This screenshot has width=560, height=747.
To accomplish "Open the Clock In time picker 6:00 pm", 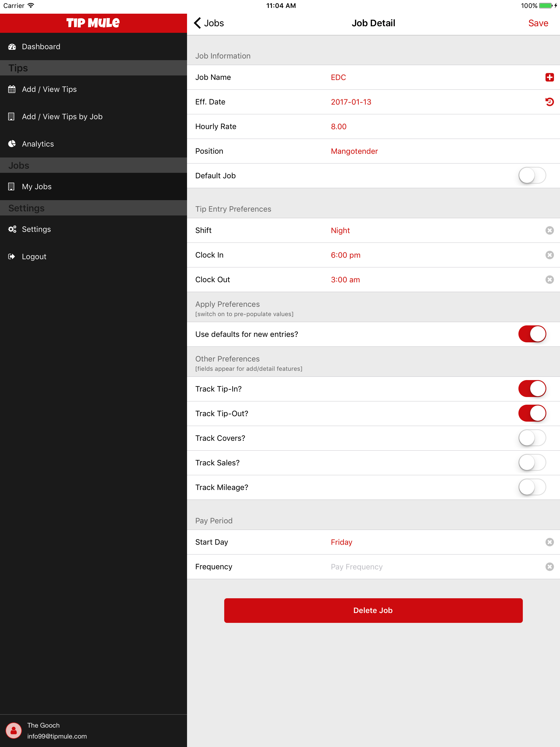I will [346, 255].
